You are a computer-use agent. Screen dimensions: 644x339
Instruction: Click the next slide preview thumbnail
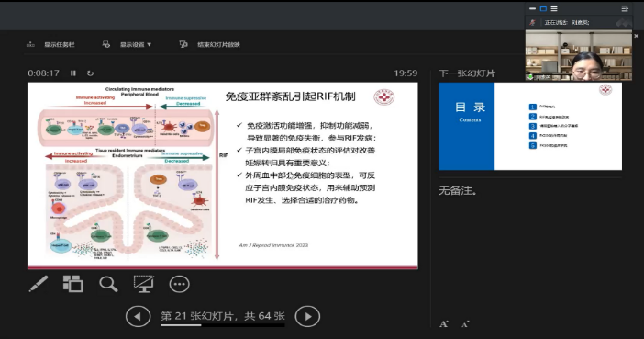530,126
